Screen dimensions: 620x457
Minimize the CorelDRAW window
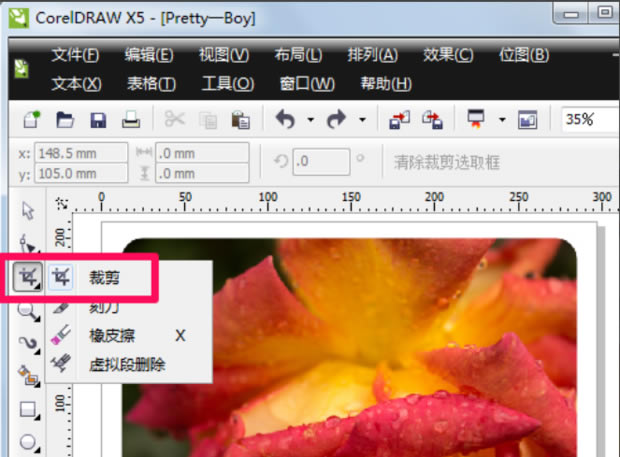(x=571, y=15)
